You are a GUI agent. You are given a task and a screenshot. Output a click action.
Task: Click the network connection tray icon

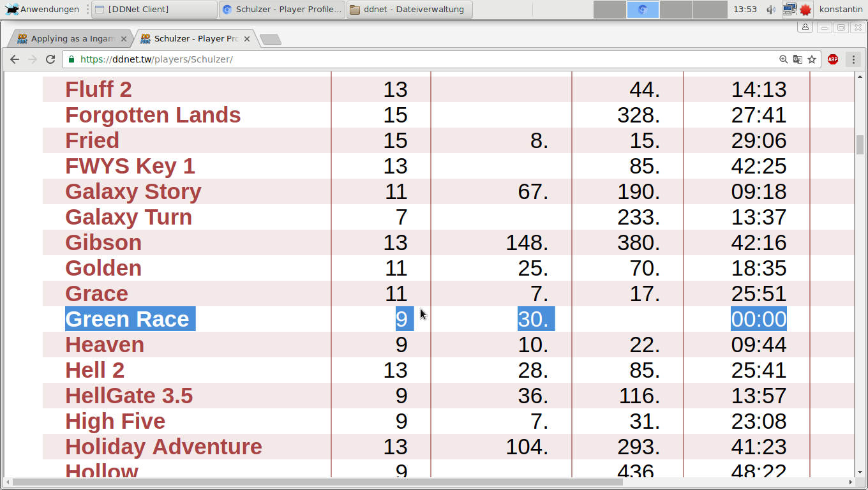click(789, 10)
